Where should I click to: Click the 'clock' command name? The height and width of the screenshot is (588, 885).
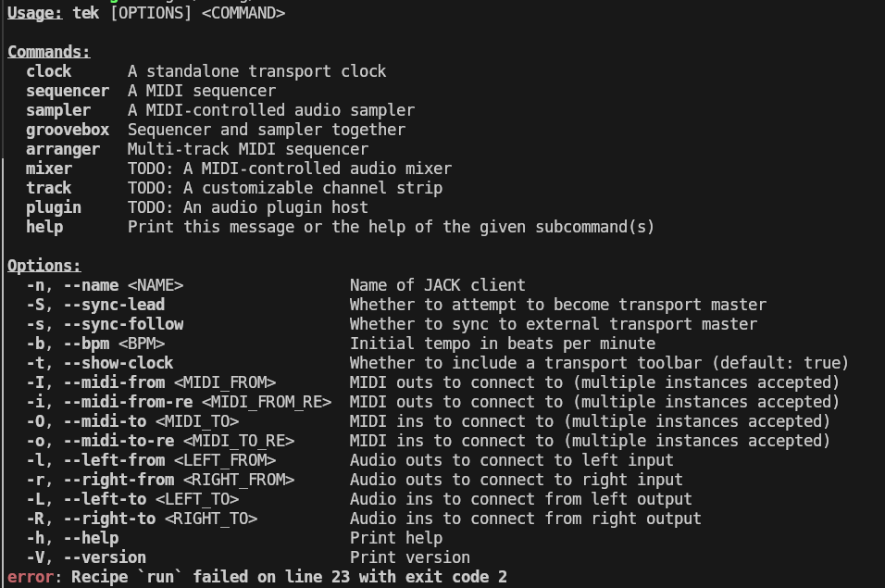[48, 71]
